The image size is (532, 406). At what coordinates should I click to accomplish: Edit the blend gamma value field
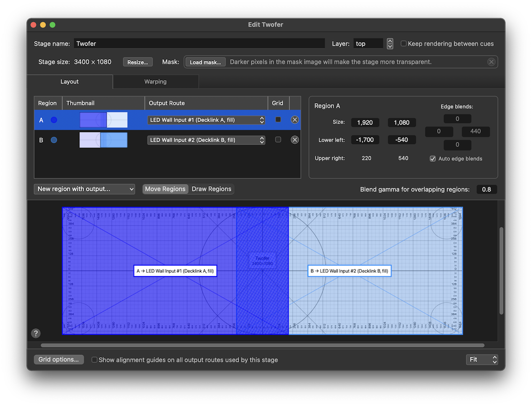(486, 189)
